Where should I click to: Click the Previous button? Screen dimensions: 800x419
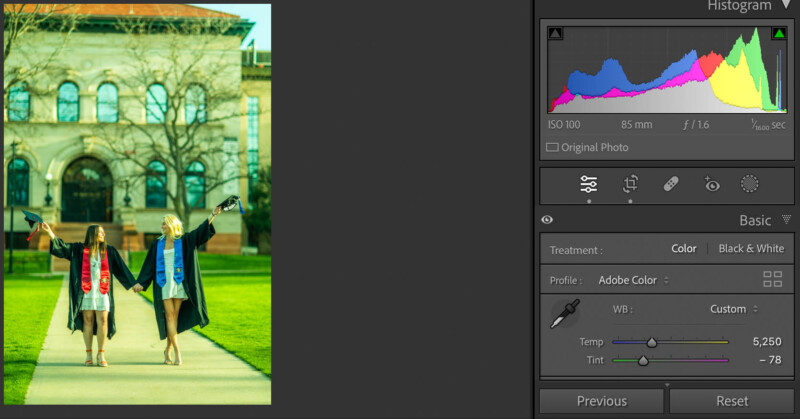click(x=602, y=401)
